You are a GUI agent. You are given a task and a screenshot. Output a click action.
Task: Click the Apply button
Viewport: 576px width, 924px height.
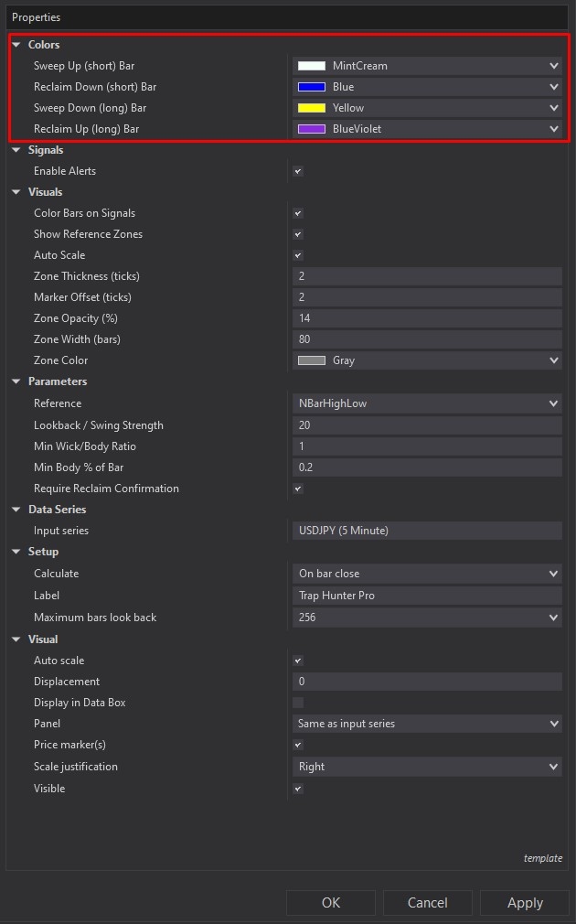524,902
